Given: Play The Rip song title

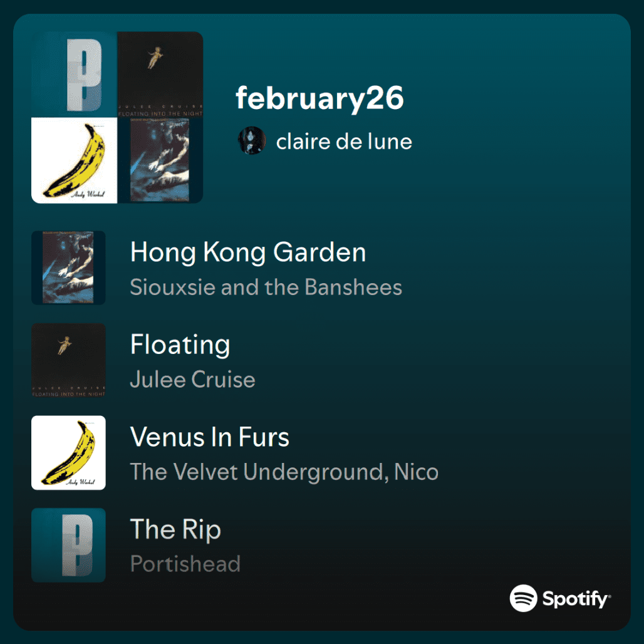Looking at the screenshot, I should coord(176,529).
